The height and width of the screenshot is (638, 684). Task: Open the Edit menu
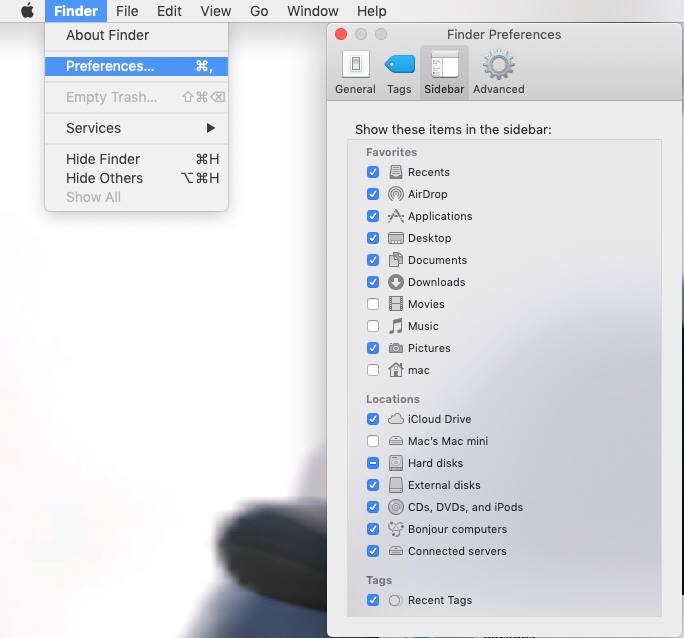pyautogui.click(x=169, y=11)
